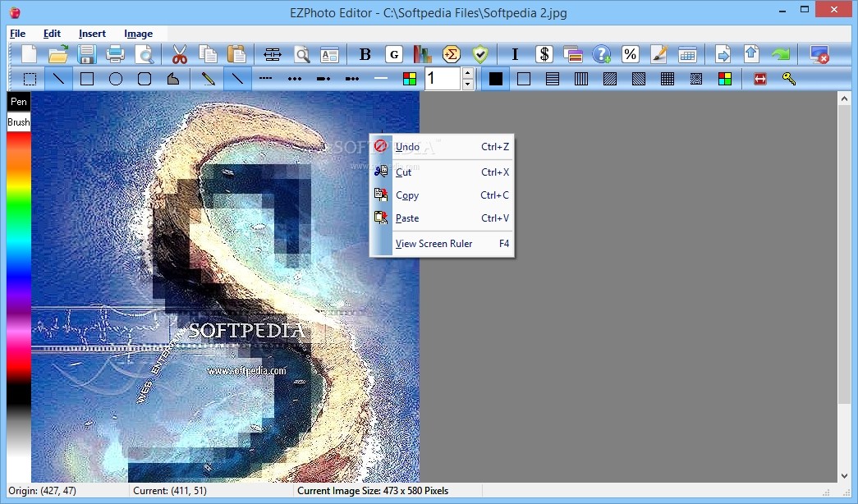The width and height of the screenshot is (858, 504).
Task: Select the hollow no-fill style
Action: 524,79
